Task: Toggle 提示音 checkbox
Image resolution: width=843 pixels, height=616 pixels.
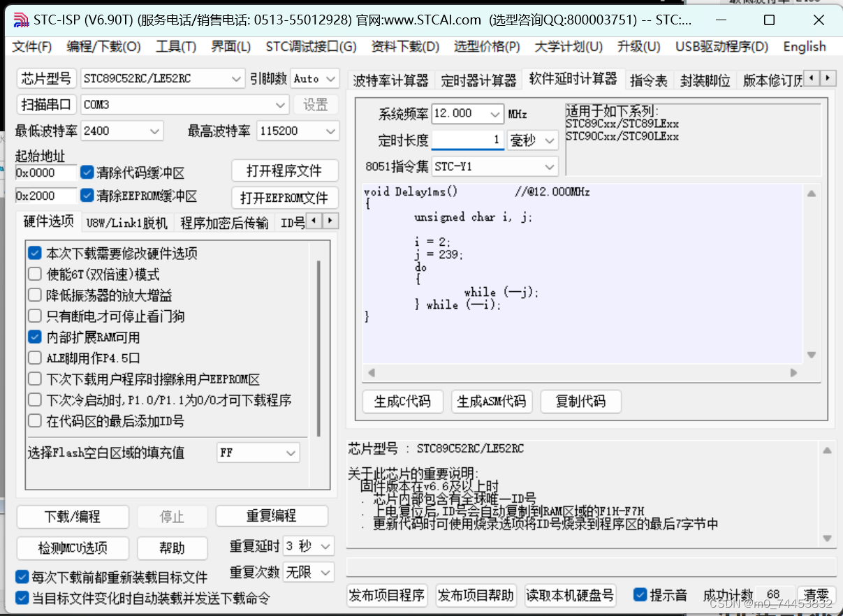Action: [x=640, y=595]
